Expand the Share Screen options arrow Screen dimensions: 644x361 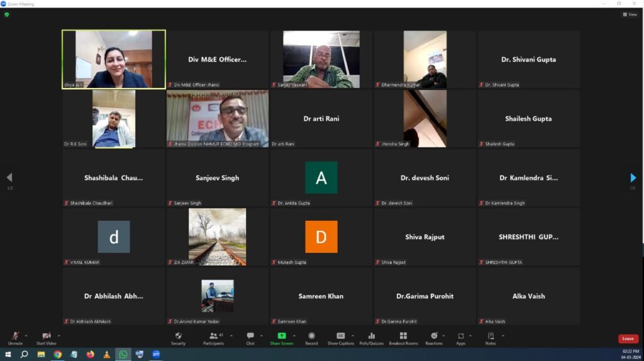294,335
